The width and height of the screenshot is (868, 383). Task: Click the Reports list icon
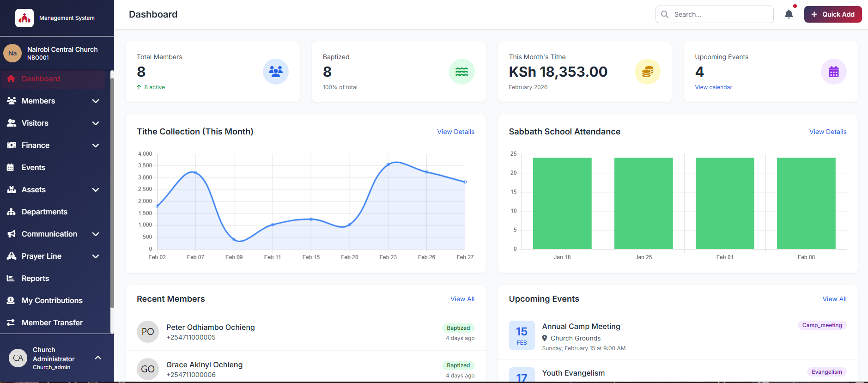[11, 278]
